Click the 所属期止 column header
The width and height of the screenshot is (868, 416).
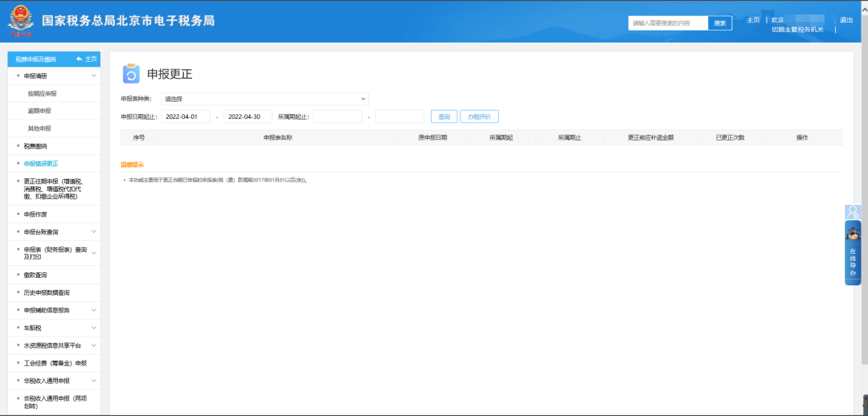[x=570, y=138]
